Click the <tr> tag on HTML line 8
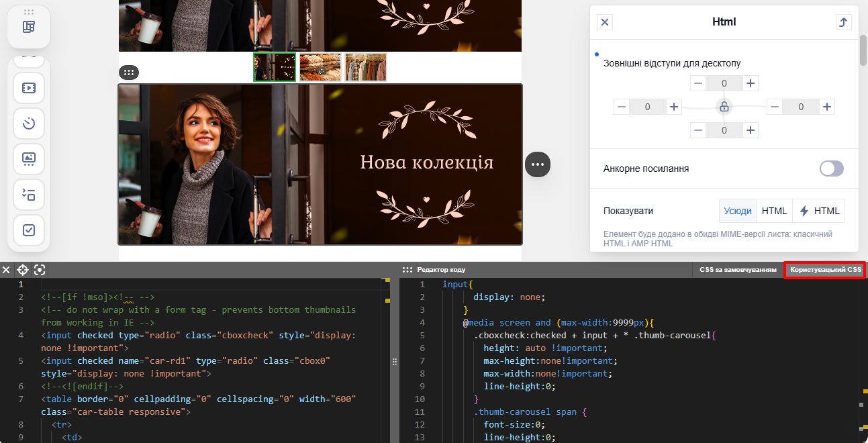 (62, 425)
